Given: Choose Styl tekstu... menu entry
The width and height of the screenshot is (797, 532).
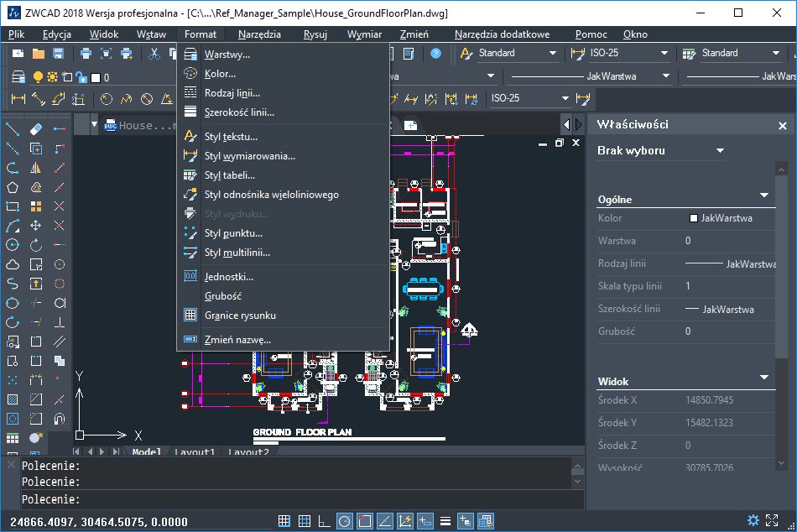Looking at the screenshot, I should click(x=283, y=136).
